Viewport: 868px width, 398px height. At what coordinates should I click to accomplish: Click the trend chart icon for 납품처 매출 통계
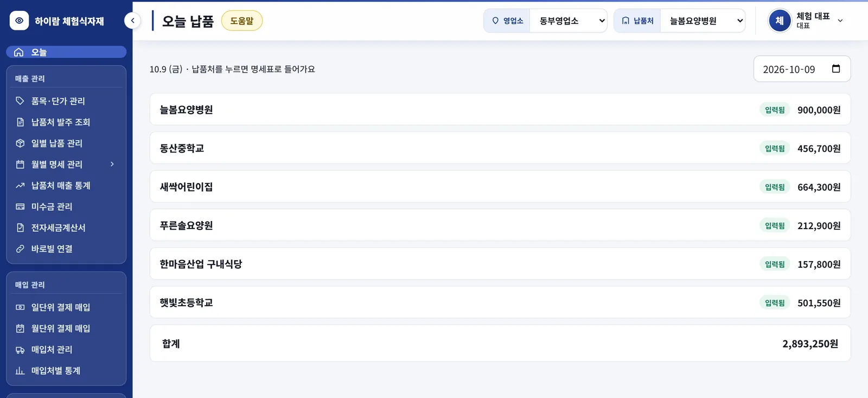click(20, 186)
